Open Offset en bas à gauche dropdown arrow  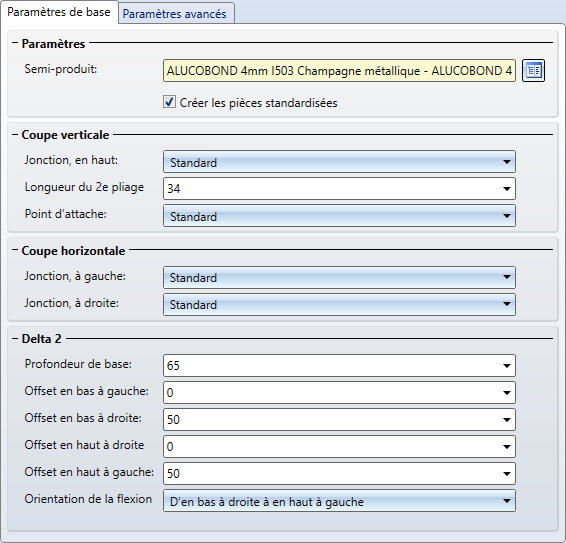tap(506, 393)
